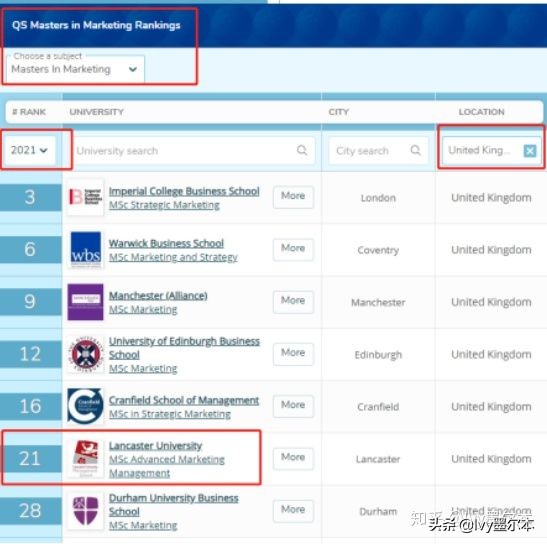This screenshot has width=547, height=544.
Task: Click the Durham city cell
Action: click(x=378, y=512)
